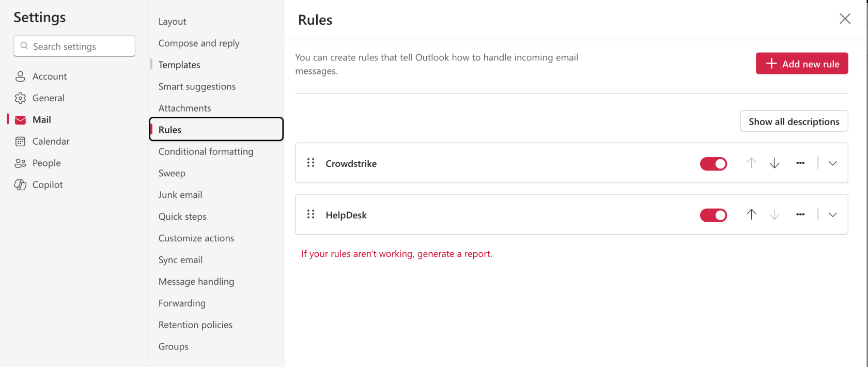
Task: Open Account settings category icon
Action: 20,77
